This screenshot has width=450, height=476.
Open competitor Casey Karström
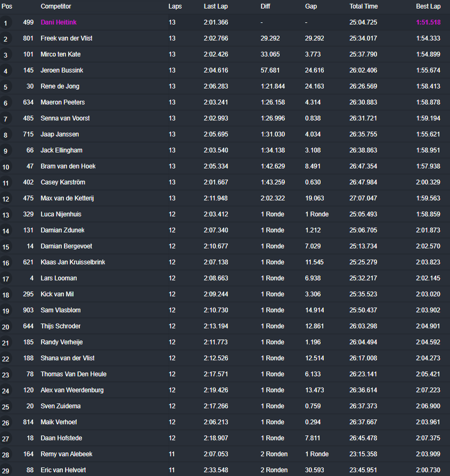tap(63, 182)
